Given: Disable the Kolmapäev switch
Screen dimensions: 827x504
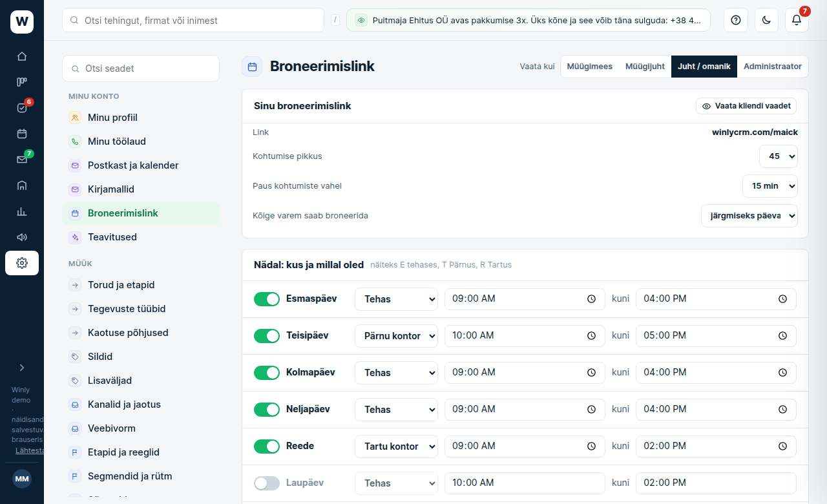Looking at the screenshot, I should [267, 372].
